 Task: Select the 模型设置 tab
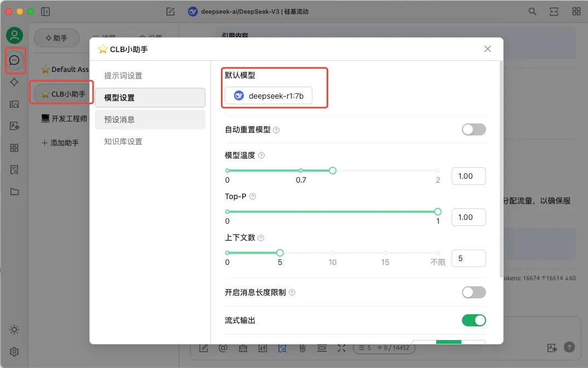tap(150, 98)
